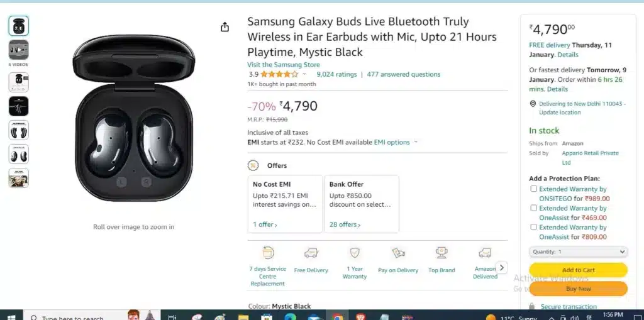
Task: Click the location pin icon near Delivering to
Action: tap(533, 104)
